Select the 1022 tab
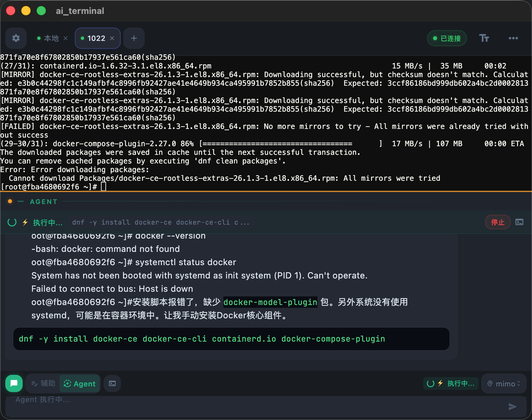Image resolution: width=532 pixels, height=420 pixels. [96, 38]
